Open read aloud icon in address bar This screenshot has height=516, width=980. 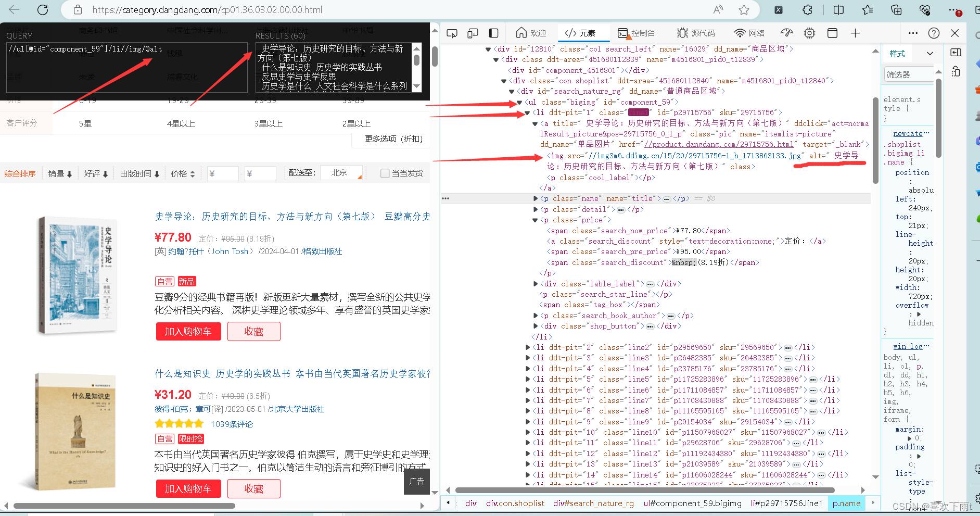coord(718,9)
